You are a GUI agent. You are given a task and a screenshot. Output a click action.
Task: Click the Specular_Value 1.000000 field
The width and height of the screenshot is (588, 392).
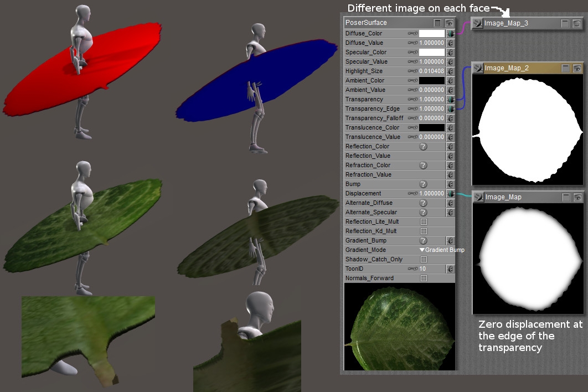tap(432, 61)
